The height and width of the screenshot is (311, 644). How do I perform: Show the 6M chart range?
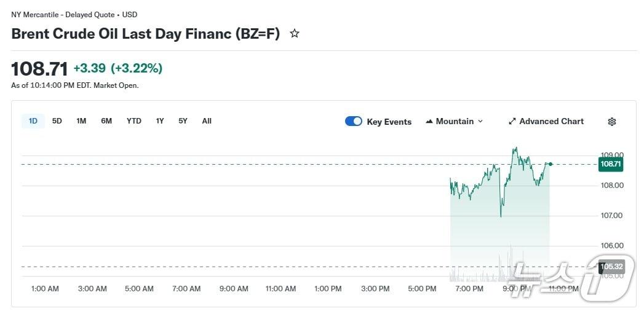106,121
